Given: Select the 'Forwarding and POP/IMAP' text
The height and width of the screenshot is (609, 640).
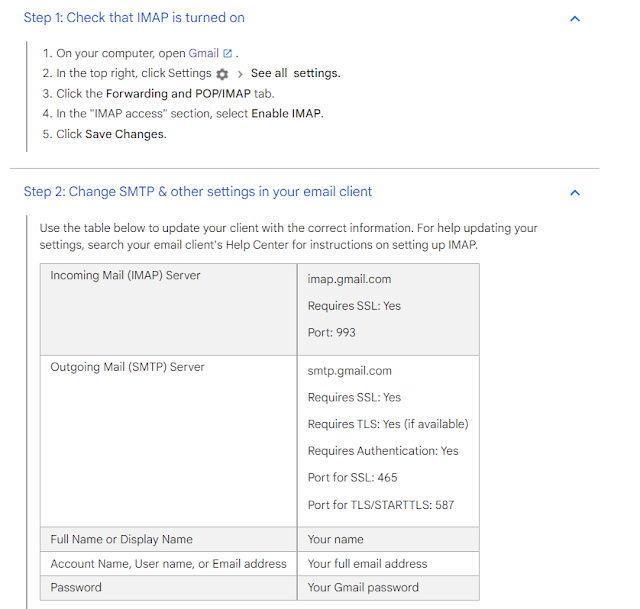Looking at the screenshot, I should coord(178,93).
